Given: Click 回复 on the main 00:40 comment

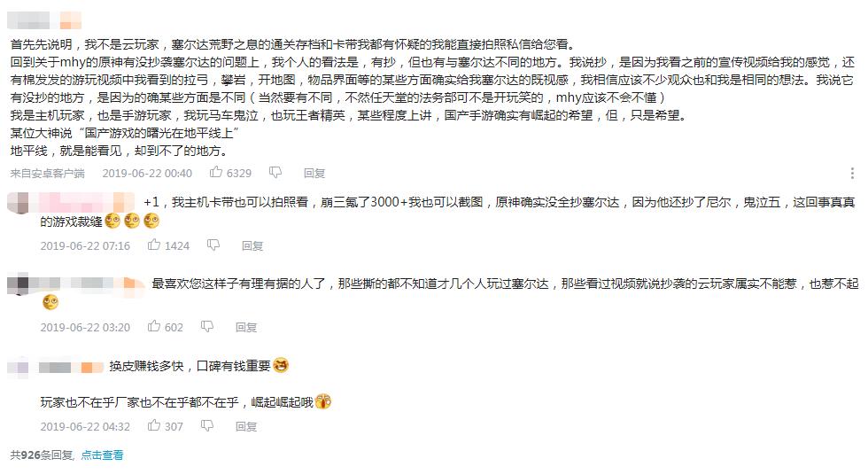Looking at the screenshot, I should 314,174.
